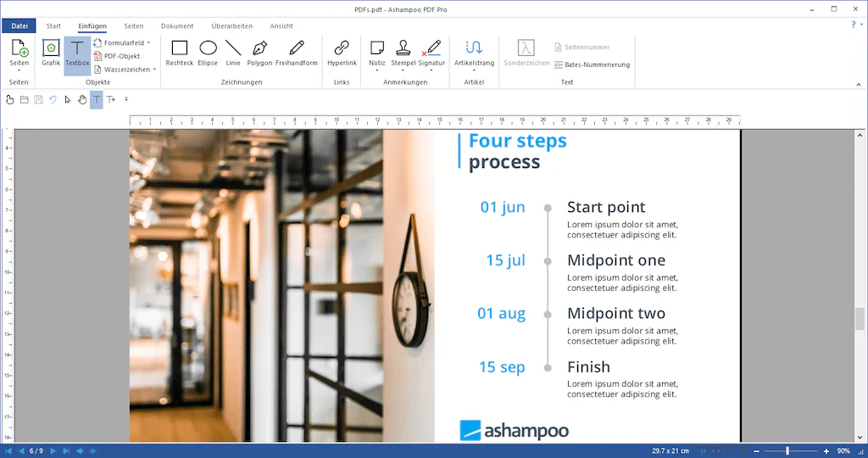Click the 'Four steps' heading text
The height and width of the screenshot is (458, 868).
click(x=518, y=141)
